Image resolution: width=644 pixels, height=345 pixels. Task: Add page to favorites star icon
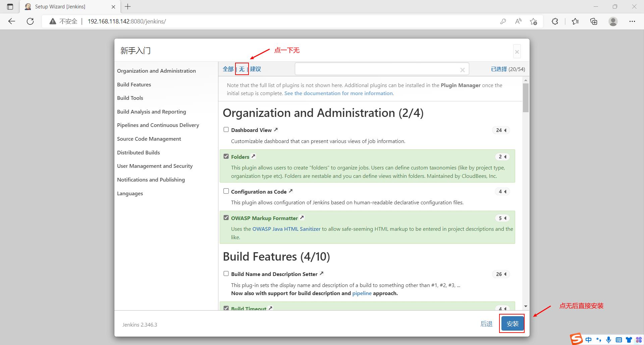pos(533,21)
